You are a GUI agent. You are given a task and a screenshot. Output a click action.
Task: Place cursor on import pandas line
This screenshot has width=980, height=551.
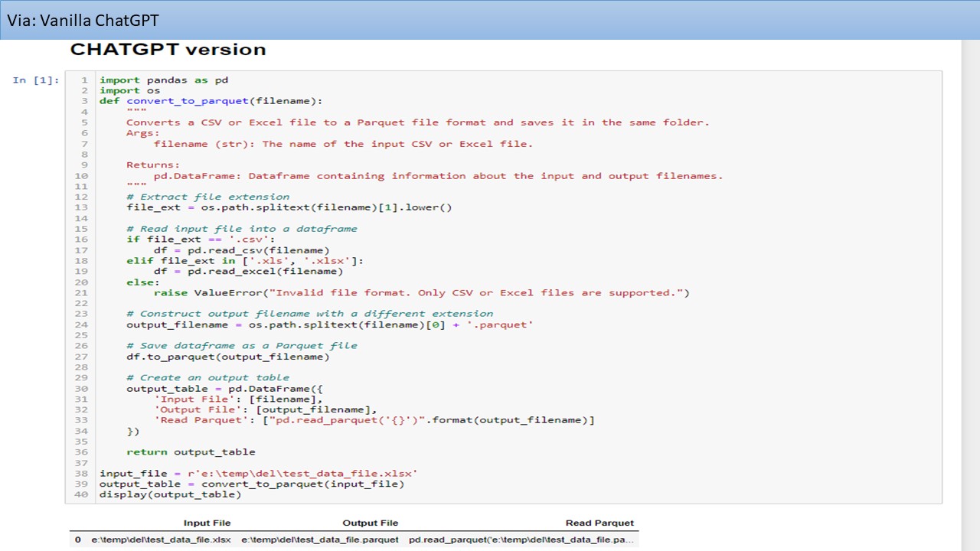coord(164,80)
